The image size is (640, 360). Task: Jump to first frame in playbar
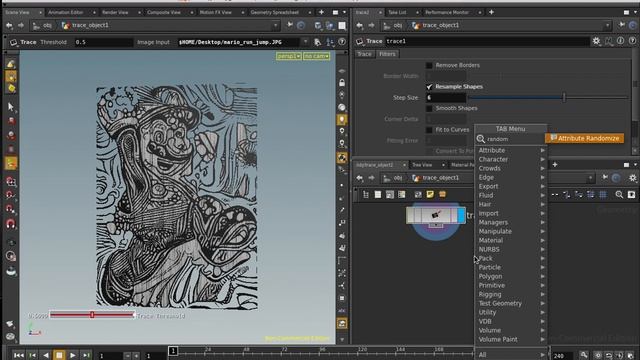(x=18, y=355)
